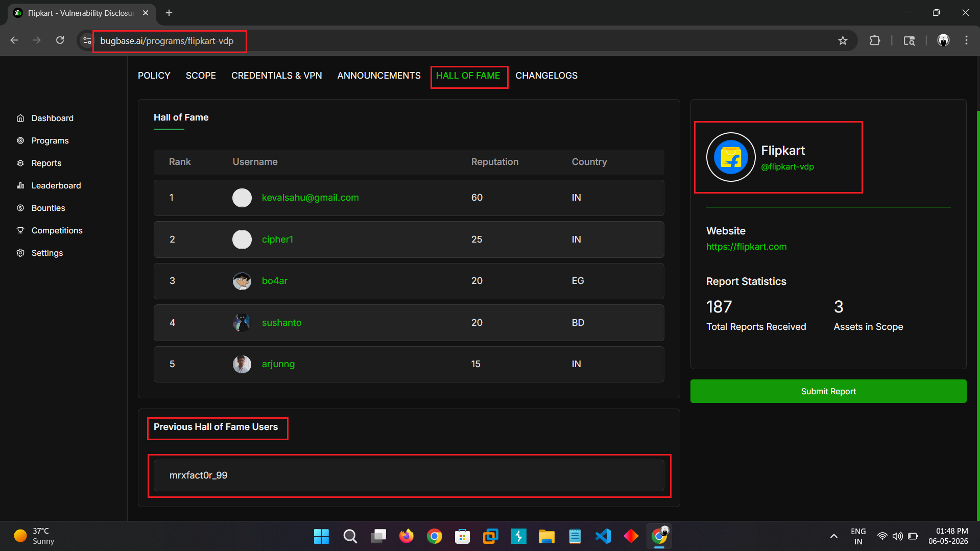
Task: Open the Leaderboard sidebar item
Action: tap(56, 185)
